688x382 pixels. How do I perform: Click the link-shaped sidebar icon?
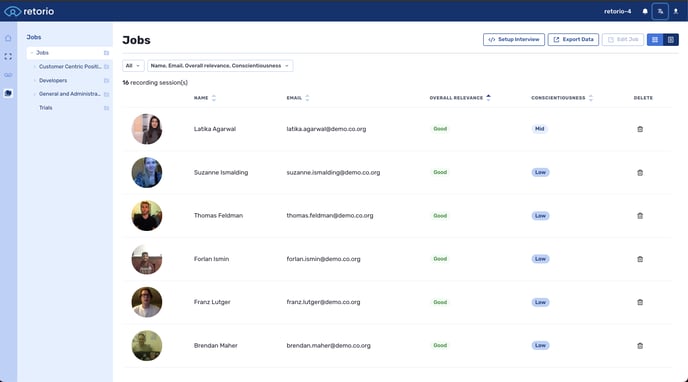[8, 75]
